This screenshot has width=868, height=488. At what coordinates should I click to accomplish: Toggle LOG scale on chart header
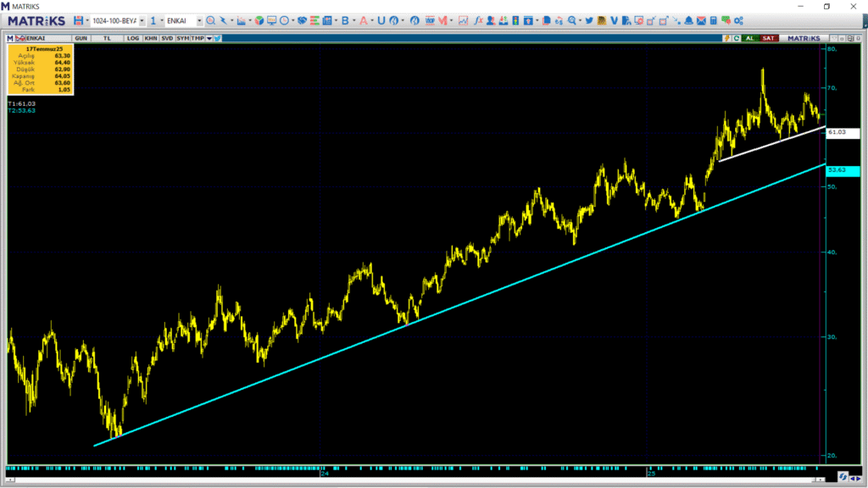coord(133,38)
